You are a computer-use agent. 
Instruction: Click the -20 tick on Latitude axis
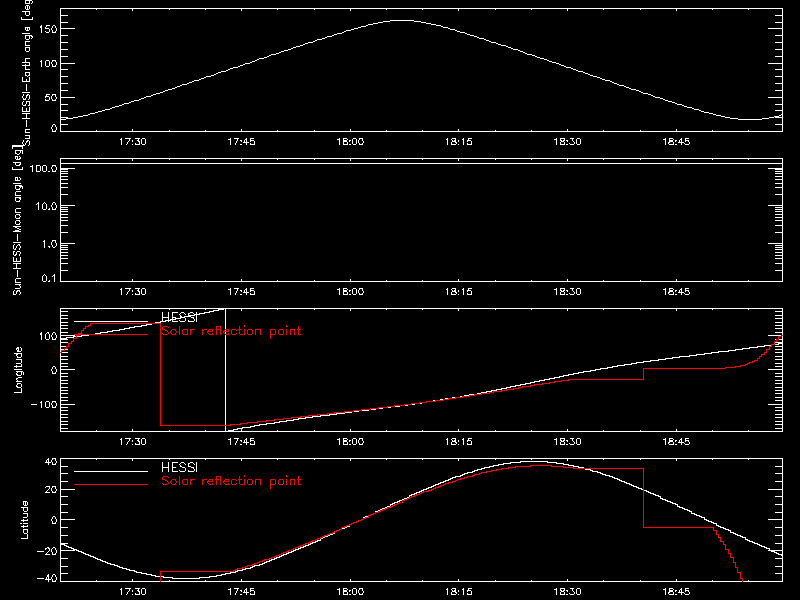point(46,551)
